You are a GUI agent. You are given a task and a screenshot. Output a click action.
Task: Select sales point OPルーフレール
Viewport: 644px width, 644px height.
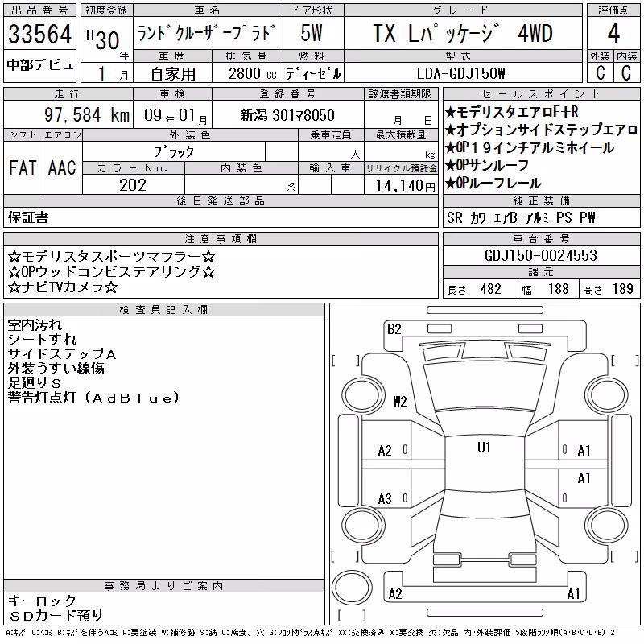coord(493,183)
